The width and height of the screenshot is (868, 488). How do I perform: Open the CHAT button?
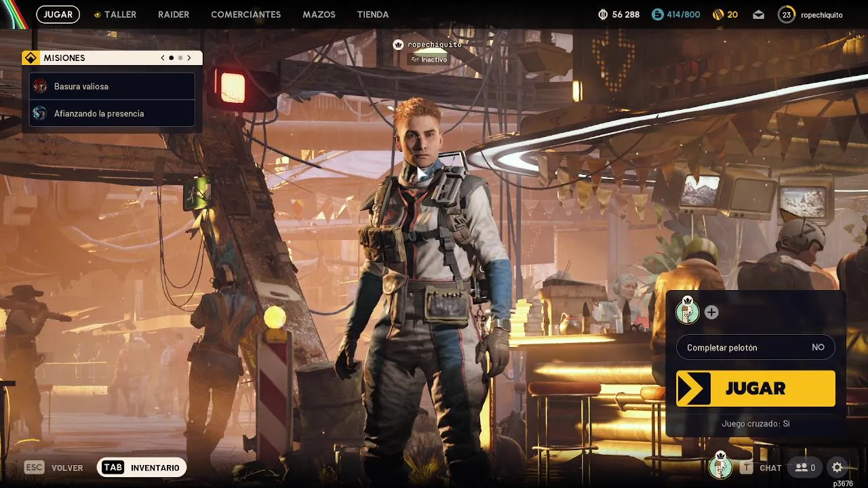coord(761,468)
